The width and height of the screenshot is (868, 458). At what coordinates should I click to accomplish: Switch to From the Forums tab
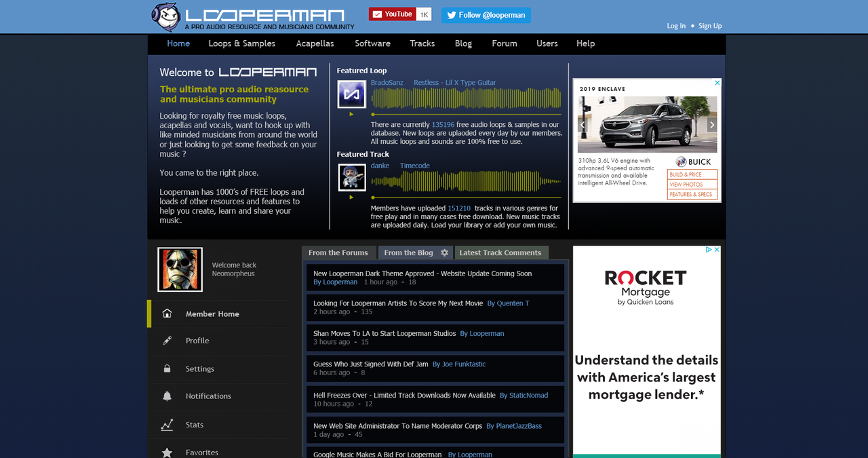pyautogui.click(x=338, y=252)
